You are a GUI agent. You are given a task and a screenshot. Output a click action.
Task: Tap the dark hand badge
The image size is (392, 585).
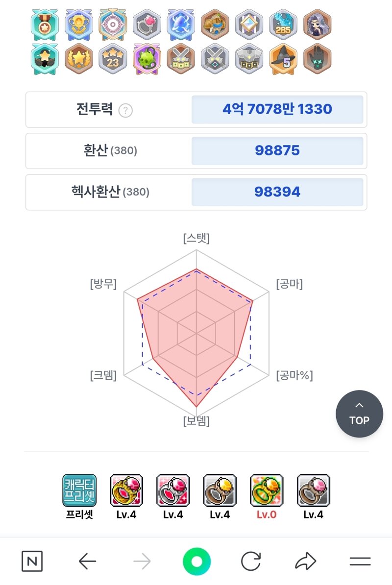pyautogui.click(x=317, y=59)
